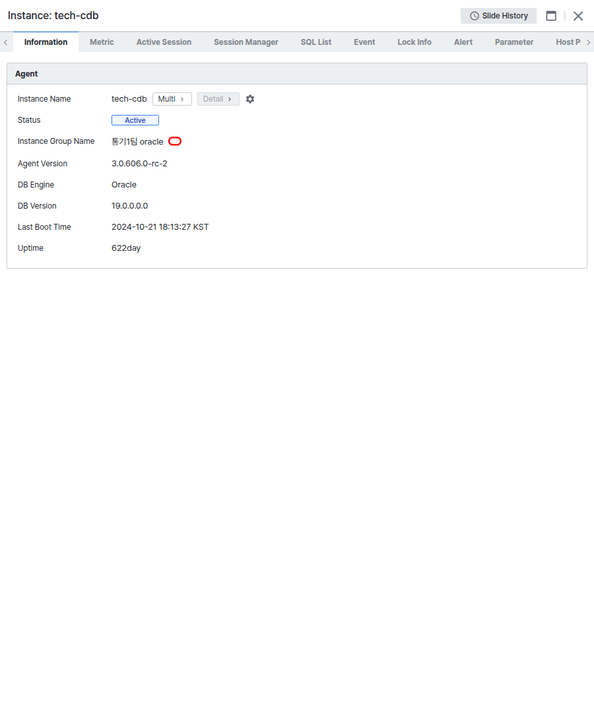This screenshot has height=713, width=594.
Task: Open the partially visible Host P tab
Action: click(x=568, y=42)
